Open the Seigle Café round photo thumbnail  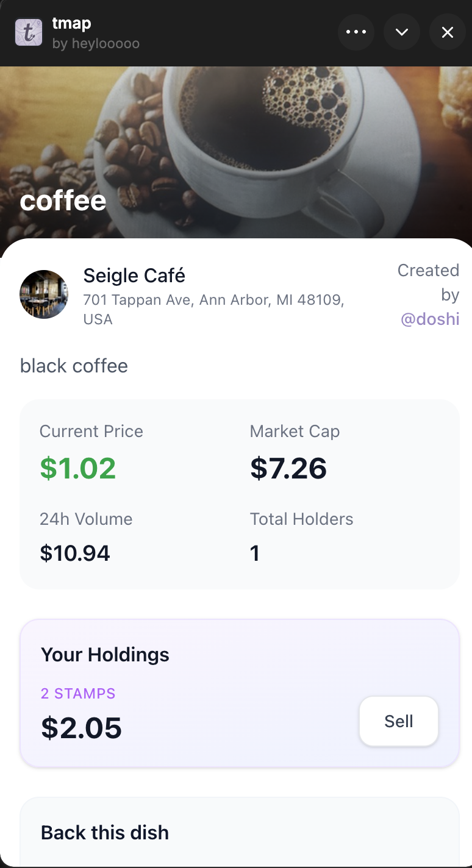44,294
